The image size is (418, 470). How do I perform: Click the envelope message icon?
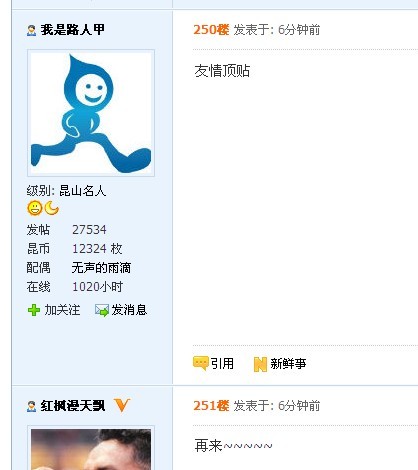(101, 310)
